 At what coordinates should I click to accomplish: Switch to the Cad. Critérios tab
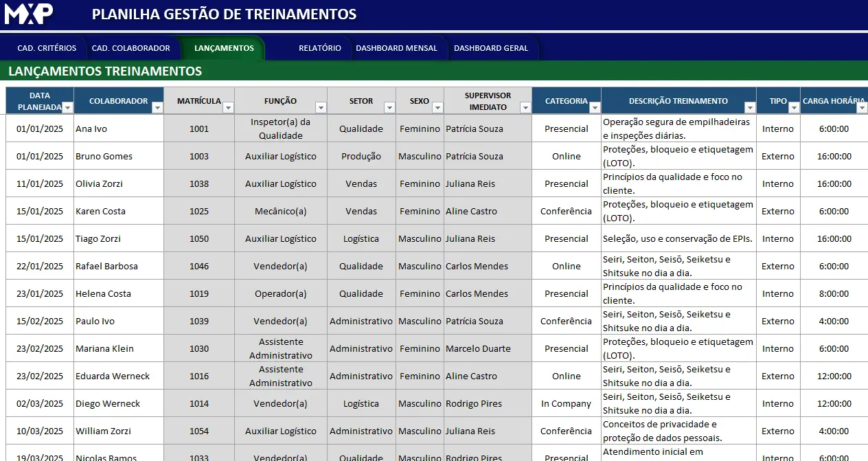click(47, 48)
